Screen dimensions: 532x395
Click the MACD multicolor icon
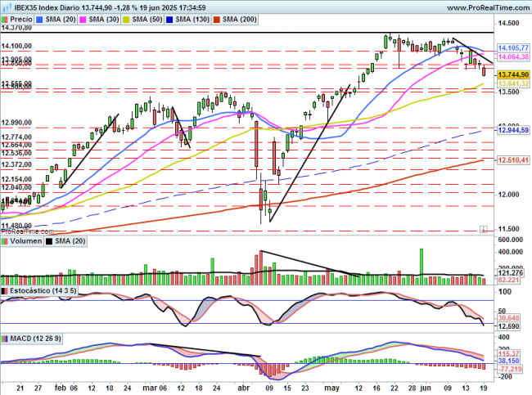(5, 339)
